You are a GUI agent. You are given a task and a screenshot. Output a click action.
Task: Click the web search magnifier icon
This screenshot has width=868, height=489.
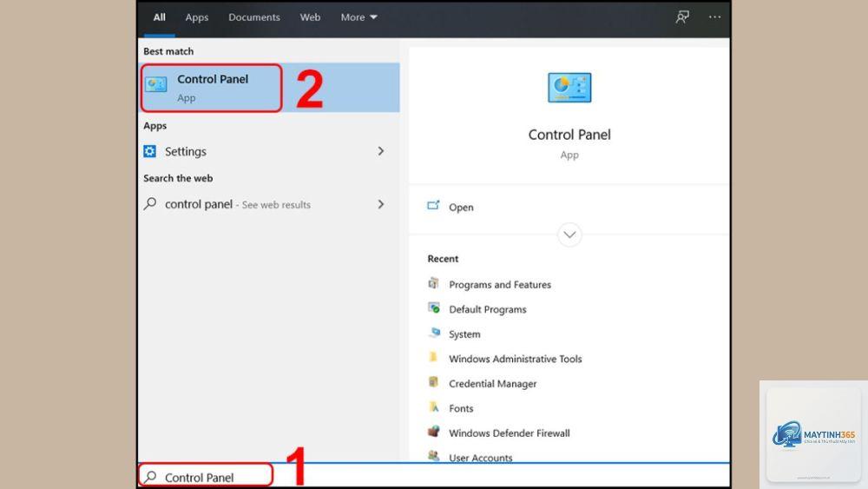[150, 204]
